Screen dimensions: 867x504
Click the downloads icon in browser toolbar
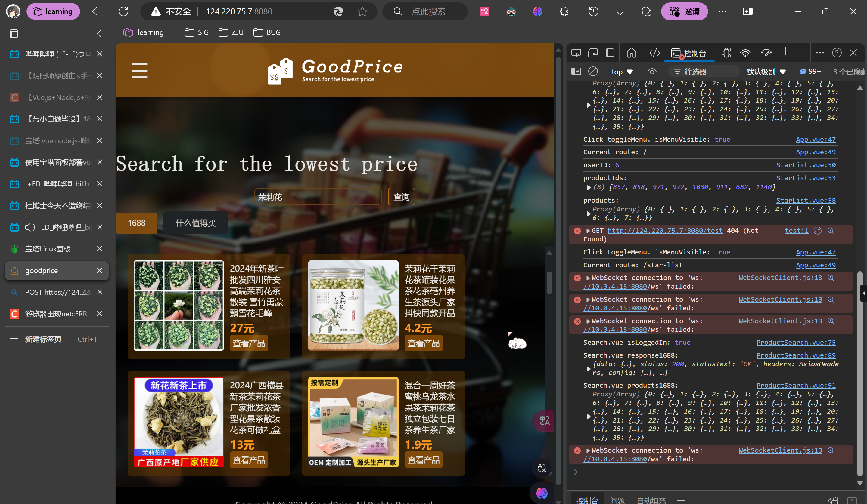pyautogui.click(x=620, y=11)
